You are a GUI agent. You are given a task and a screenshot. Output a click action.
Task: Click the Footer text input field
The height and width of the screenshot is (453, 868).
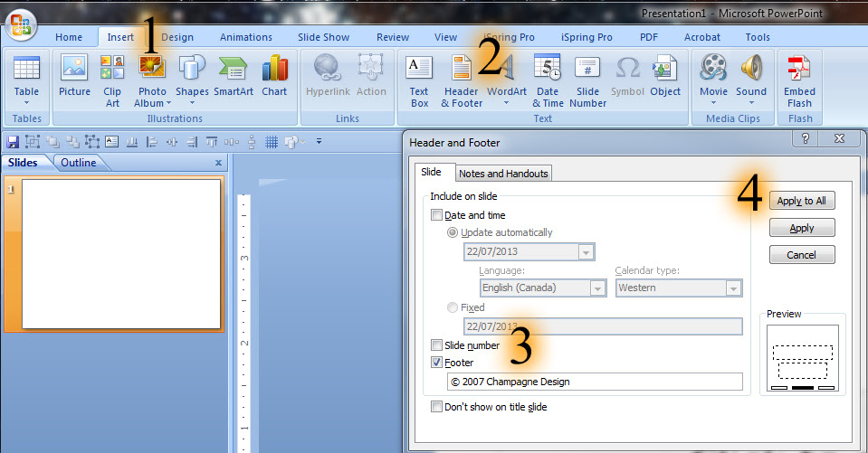tap(595, 382)
